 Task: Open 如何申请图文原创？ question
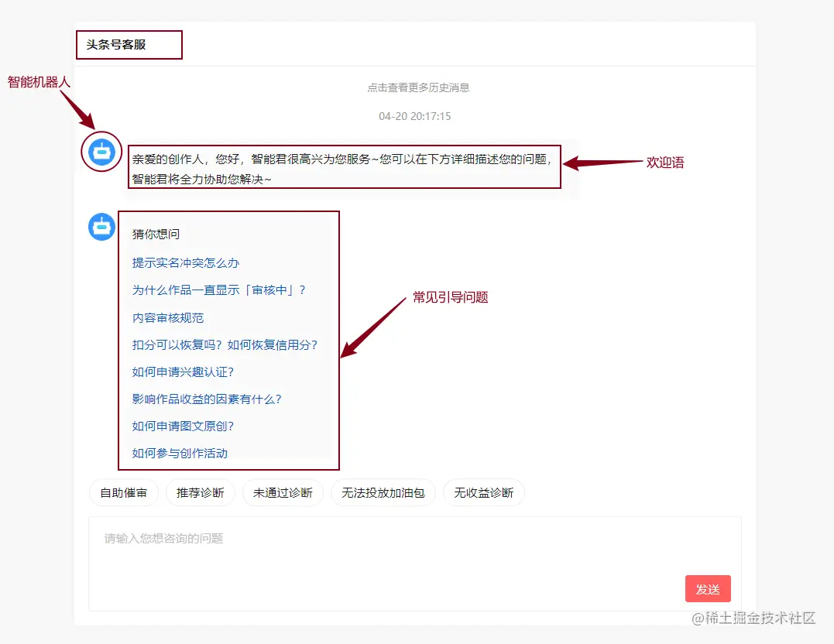click(x=183, y=426)
